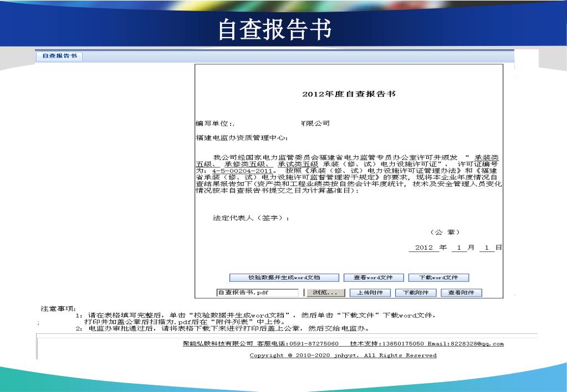Focus the 自查报告书.pdf file path field
The image size is (567, 392).
coord(257,293)
